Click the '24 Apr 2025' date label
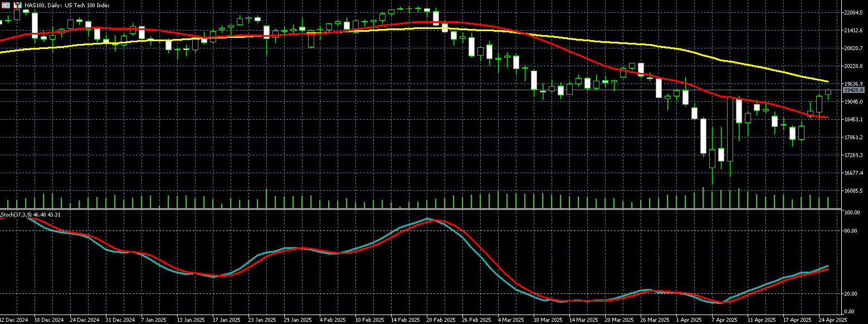This screenshot has width=868, height=324. [x=832, y=321]
